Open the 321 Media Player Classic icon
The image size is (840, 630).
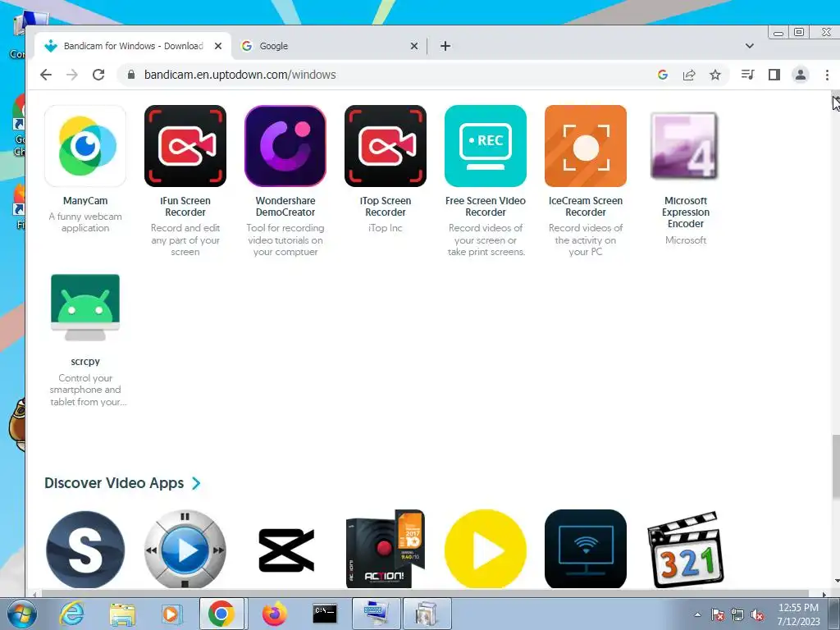coord(686,550)
